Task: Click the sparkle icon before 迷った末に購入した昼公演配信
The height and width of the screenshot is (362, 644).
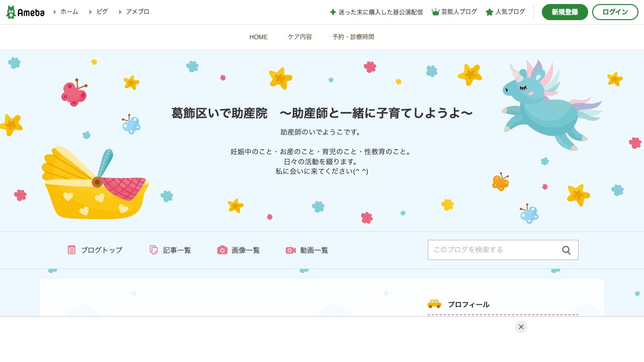Action: click(x=333, y=12)
